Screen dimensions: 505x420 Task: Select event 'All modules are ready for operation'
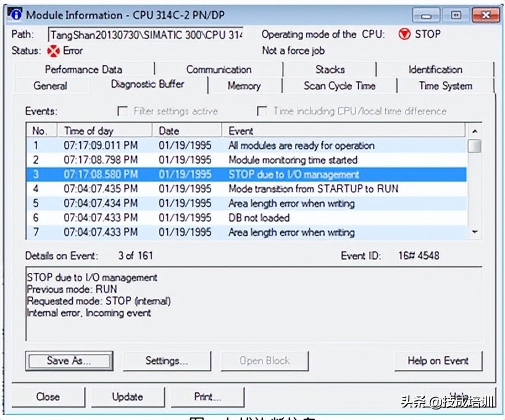pyautogui.click(x=247, y=145)
